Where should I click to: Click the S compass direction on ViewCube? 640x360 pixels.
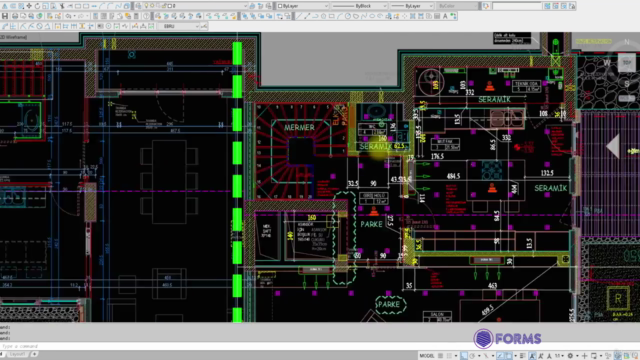(627, 84)
